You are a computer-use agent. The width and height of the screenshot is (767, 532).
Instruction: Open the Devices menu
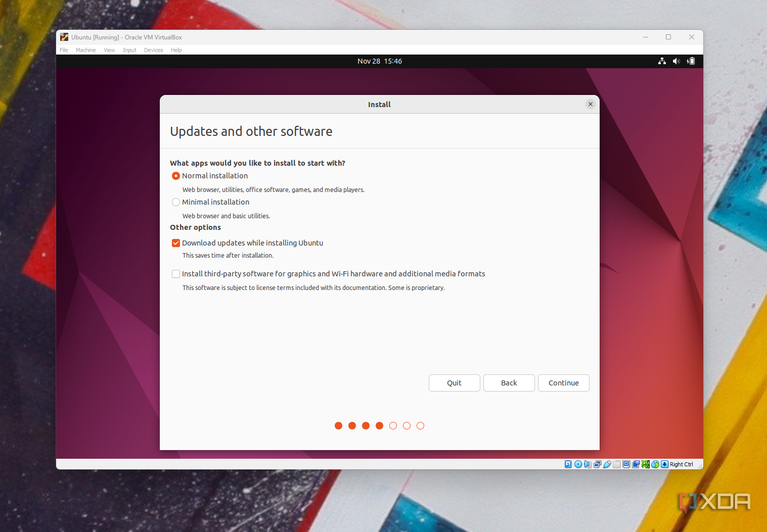coord(153,50)
